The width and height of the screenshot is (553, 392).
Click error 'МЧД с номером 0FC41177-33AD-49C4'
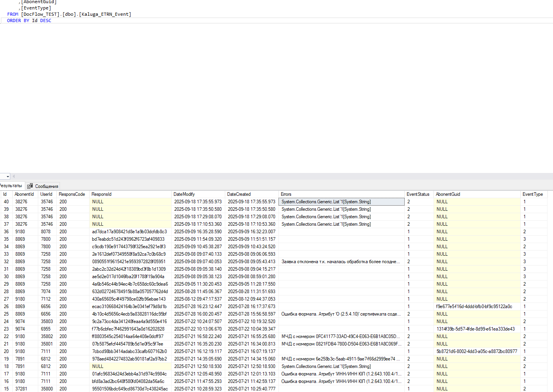point(342,336)
